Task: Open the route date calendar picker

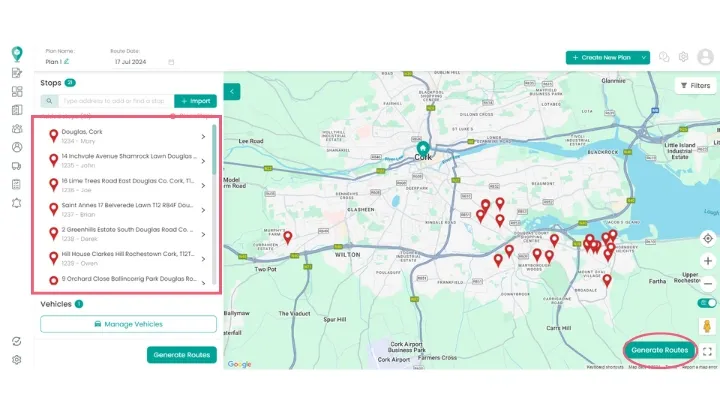Action: click(x=171, y=62)
